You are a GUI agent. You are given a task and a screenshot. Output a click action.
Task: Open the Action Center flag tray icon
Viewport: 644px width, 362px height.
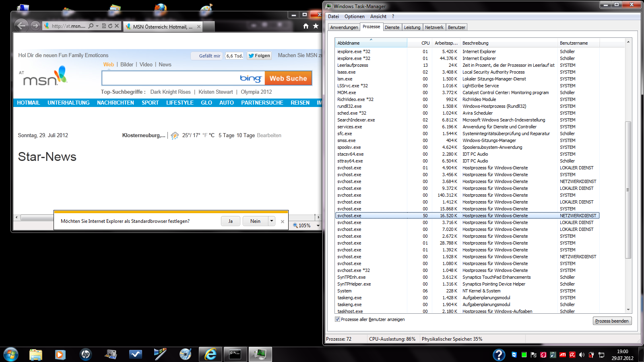(534, 355)
